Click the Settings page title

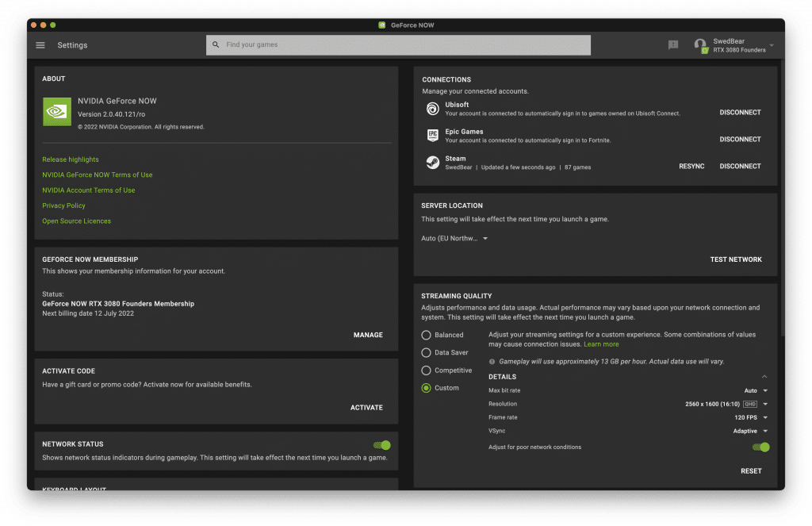[x=72, y=45]
